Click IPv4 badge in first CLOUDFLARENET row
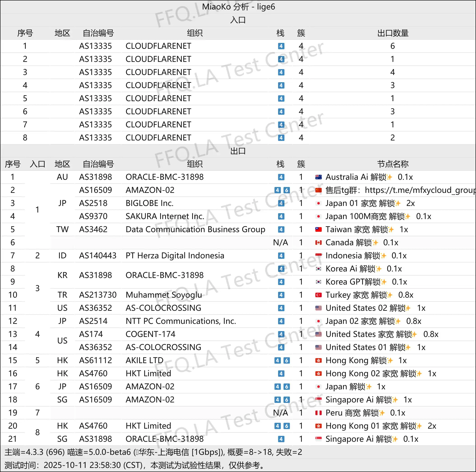 click(281, 46)
